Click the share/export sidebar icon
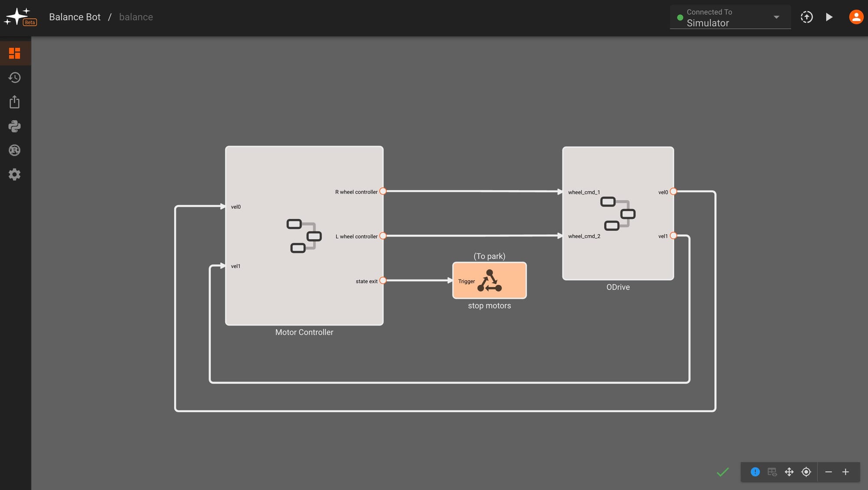The image size is (868, 490). tap(15, 102)
